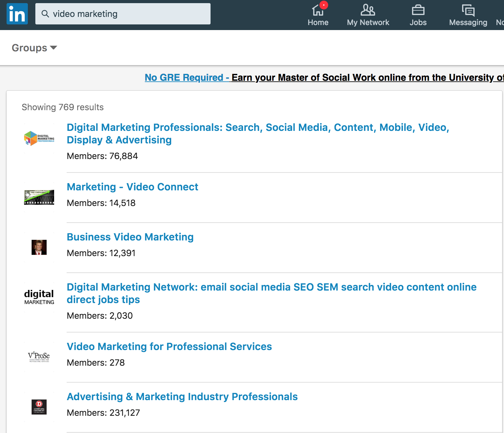The height and width of the screenshot is (433, 504).
Task: Click the Digital Marketing Professionals group thumbnail
Action: pyautogui.click(x=39, y=138)
